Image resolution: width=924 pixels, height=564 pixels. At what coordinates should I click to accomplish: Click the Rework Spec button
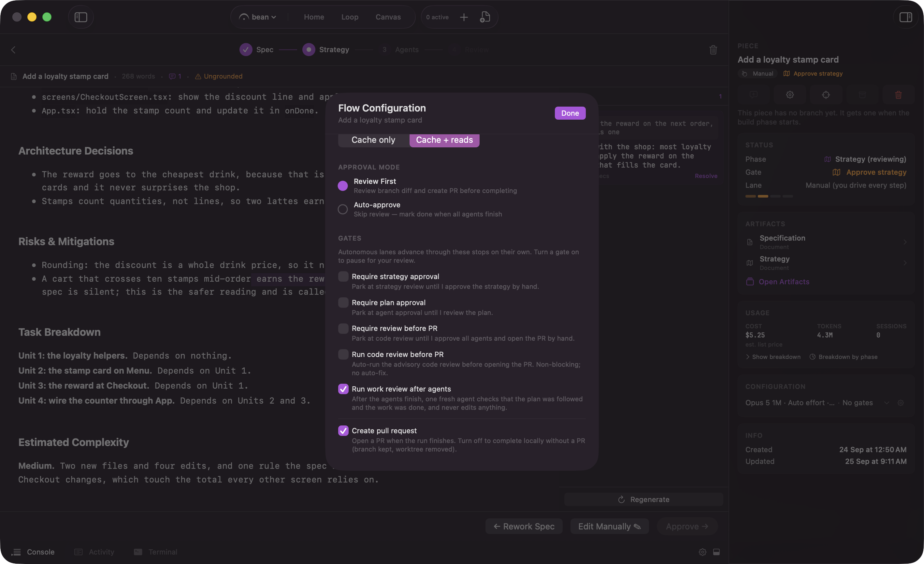(524, 527)
